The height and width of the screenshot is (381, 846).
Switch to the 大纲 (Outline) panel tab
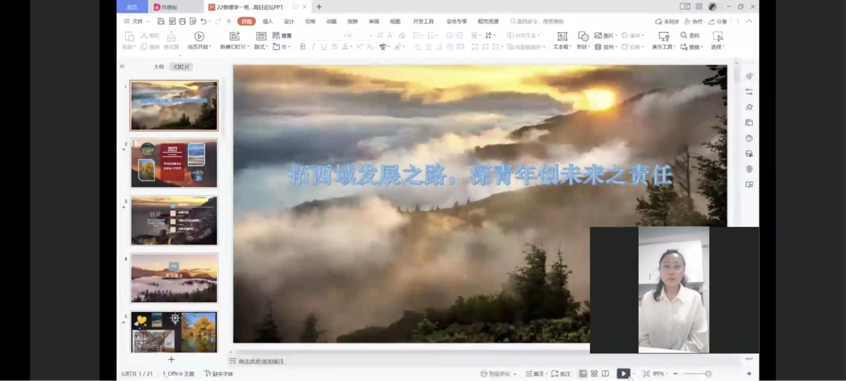(x=159, y=67)
